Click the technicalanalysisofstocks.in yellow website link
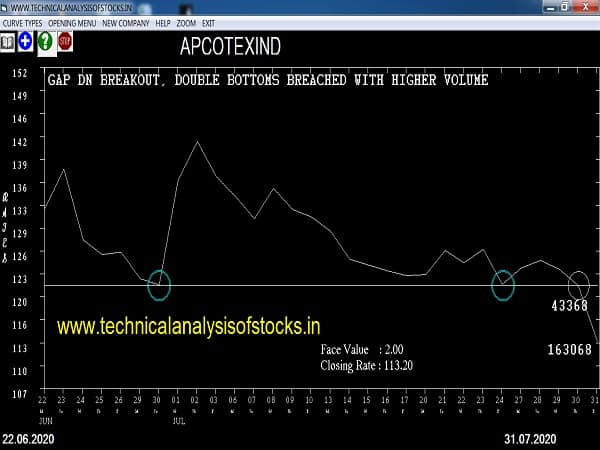The width and height of the screenshot is (600, 450). pos(188,326)
